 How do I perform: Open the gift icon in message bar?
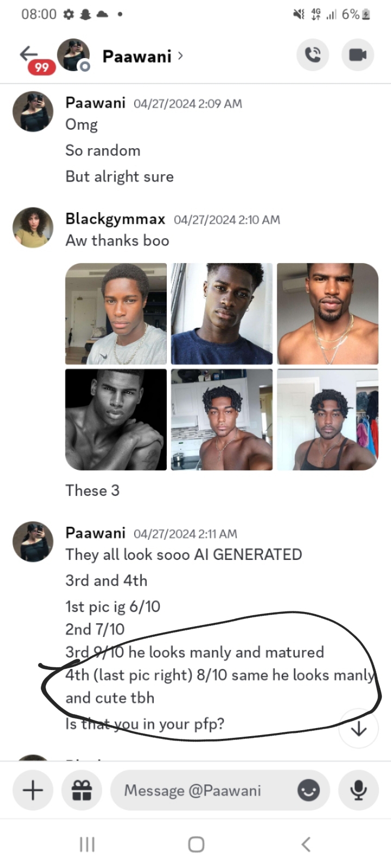click(82, 790)
